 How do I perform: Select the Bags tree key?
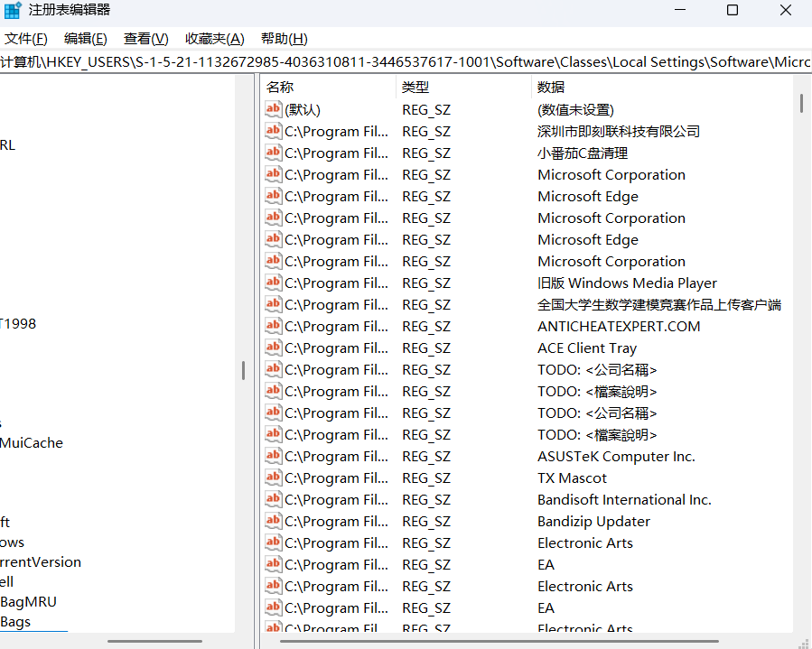[15, 622]
